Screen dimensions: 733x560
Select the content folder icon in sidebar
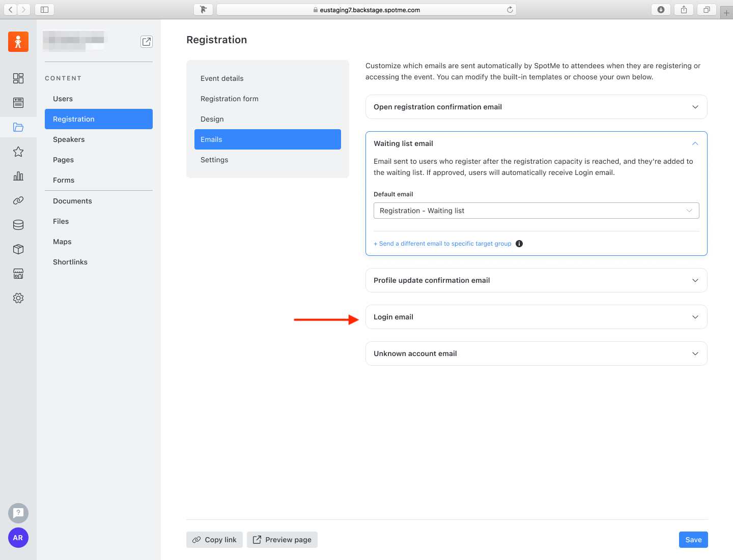(x=18, y=127)
